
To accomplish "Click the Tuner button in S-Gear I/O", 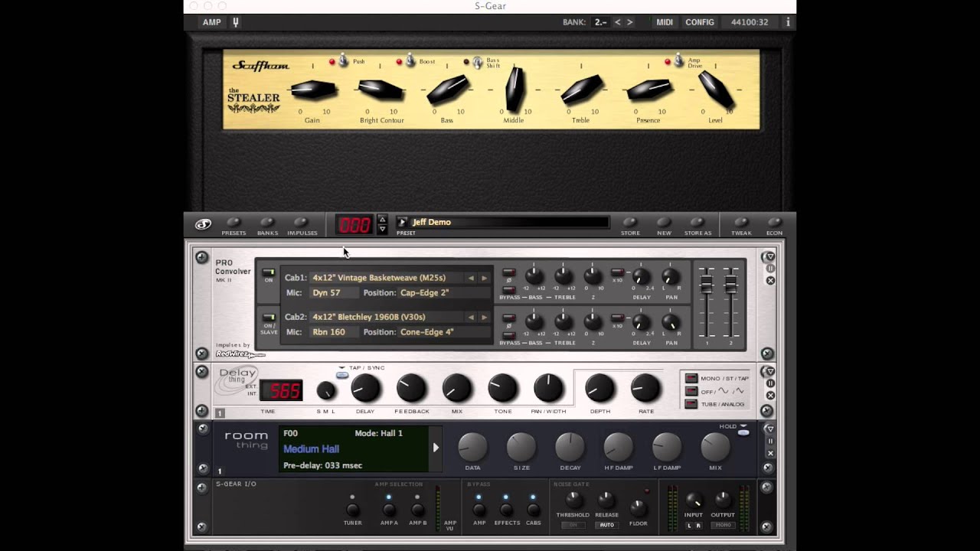I will click(352, 509).
